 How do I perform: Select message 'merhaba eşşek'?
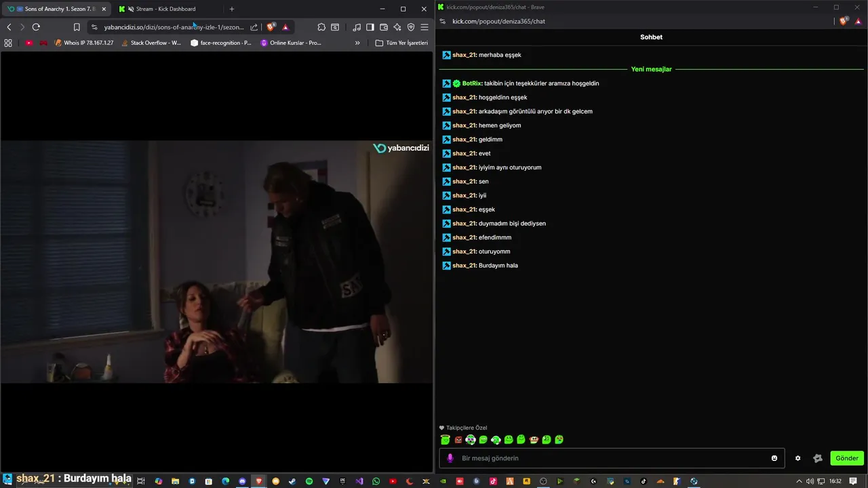[x=500, y=55]
